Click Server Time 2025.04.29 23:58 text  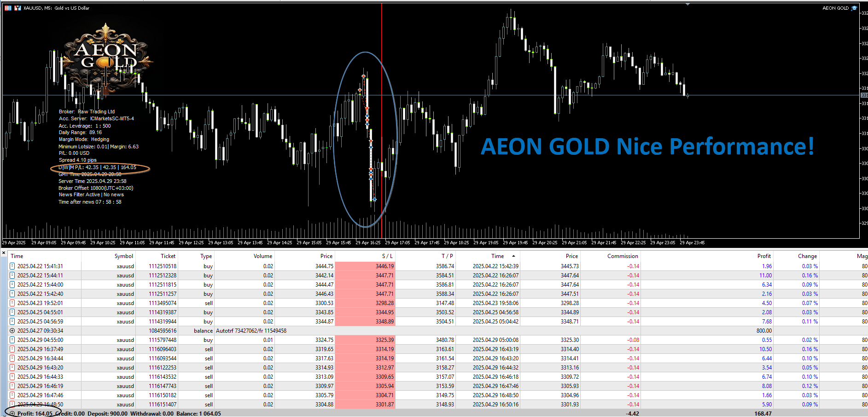92,181
